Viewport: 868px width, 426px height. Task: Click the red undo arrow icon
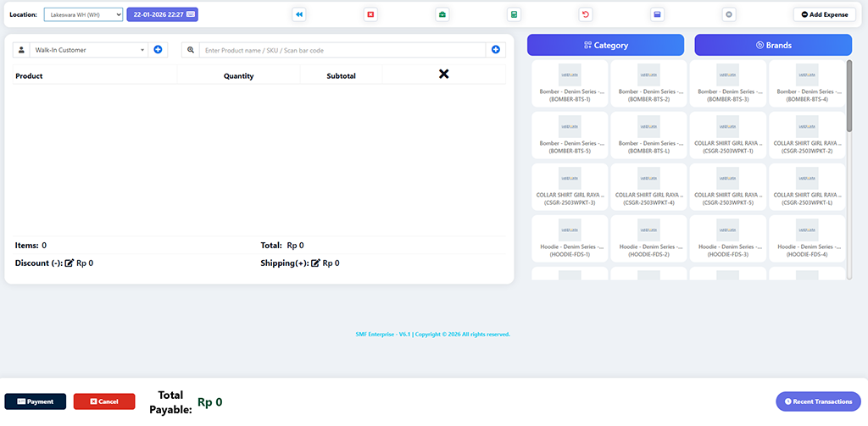[x=585, y=14]
